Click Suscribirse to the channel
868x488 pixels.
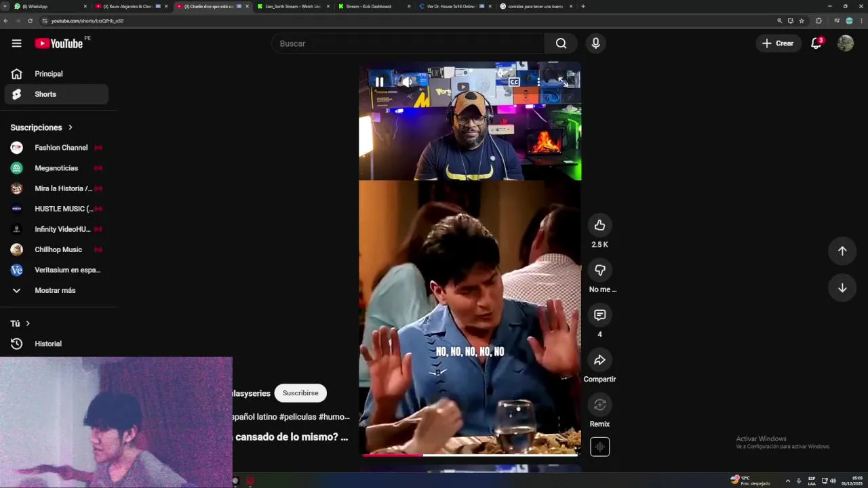tap(300, 393)
